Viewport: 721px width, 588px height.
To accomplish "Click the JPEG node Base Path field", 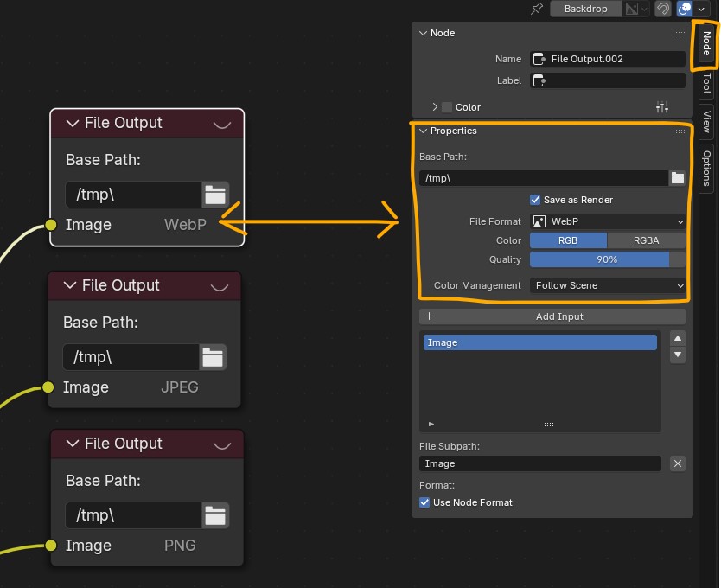I will [131, 357].
